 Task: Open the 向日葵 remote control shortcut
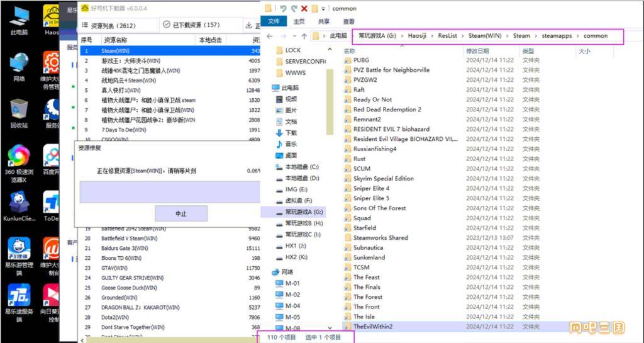click(52, 303)
